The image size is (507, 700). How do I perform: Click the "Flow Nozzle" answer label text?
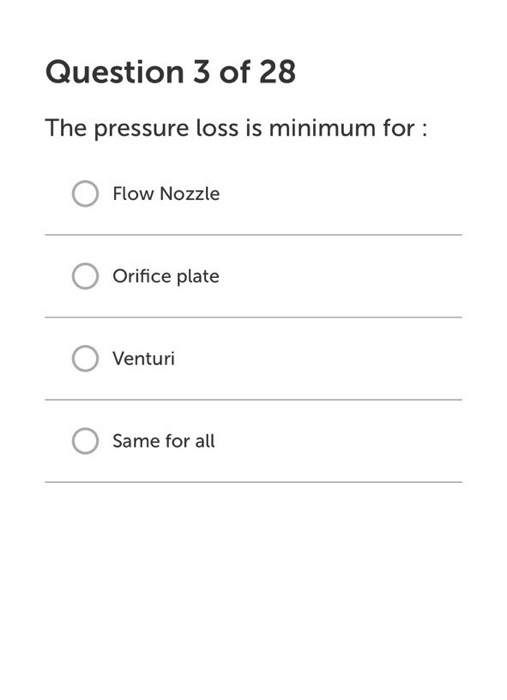[x=166, y=194]
